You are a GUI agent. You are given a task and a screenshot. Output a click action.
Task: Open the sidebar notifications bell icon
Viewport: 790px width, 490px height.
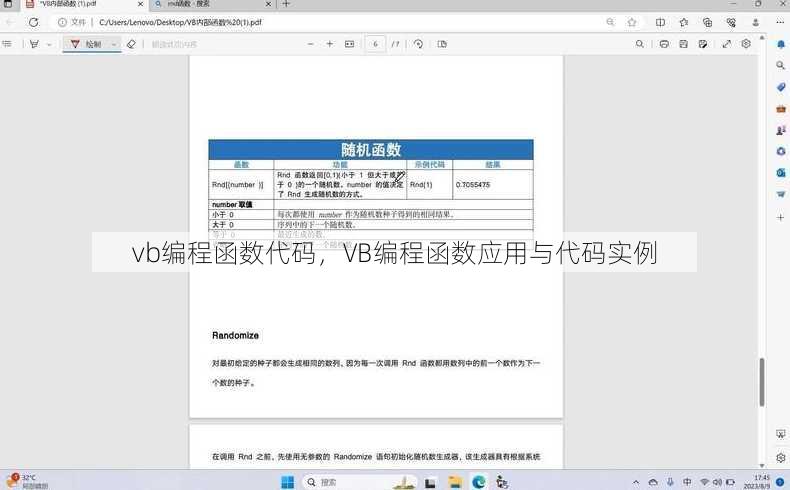(x=780, y=44)
